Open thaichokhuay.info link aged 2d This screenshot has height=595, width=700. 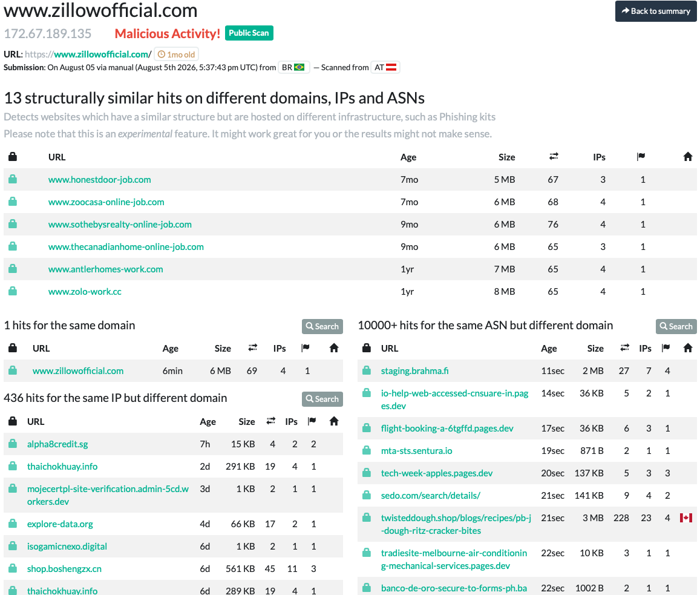pos(62,466)
